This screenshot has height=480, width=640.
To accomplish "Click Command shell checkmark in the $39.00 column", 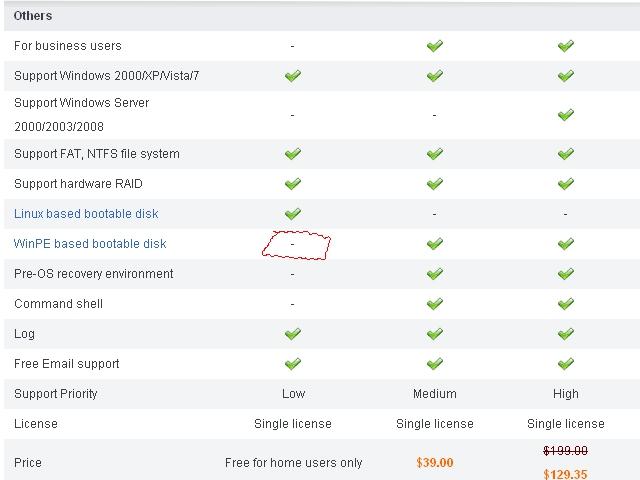I will pos(434,304).
